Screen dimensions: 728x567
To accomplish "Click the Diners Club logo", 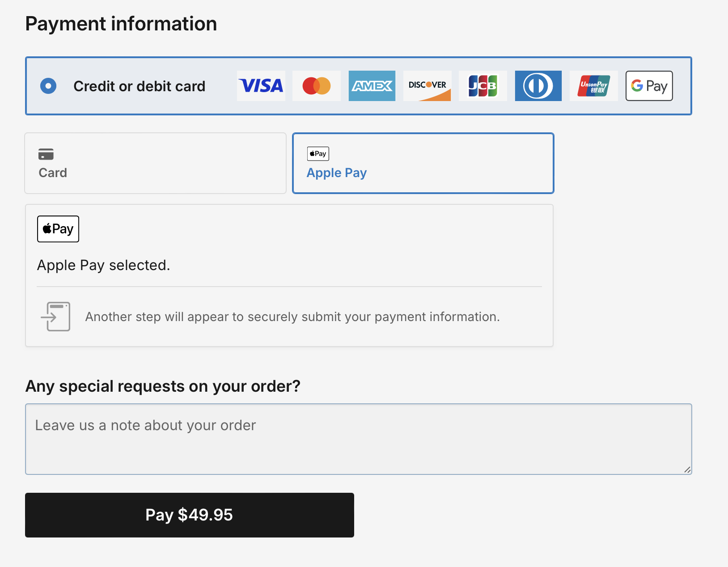I will click(x=538, y=86).
